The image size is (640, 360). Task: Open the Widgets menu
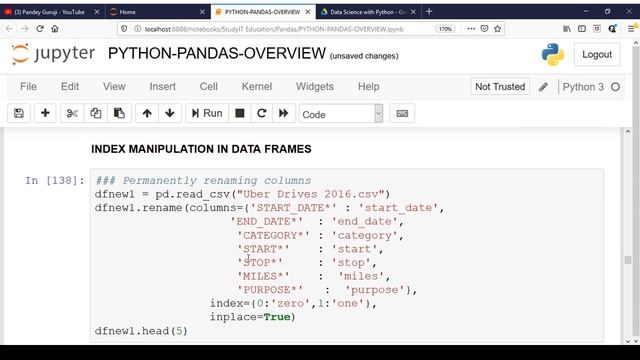pyautogui.click(x=315, y=87)
